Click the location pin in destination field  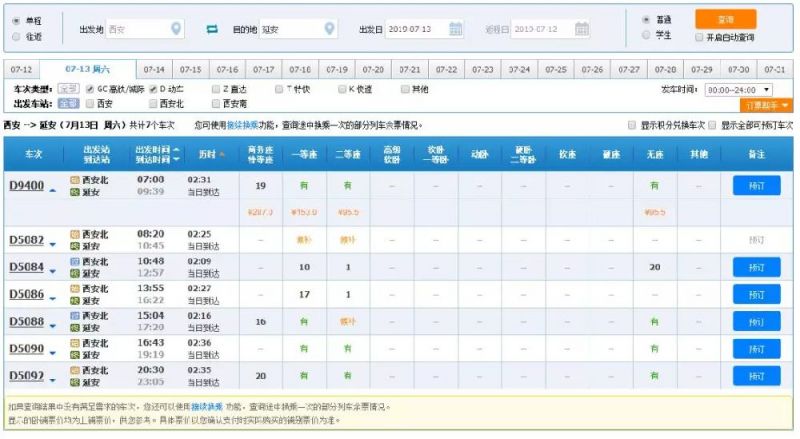point(330,29)
